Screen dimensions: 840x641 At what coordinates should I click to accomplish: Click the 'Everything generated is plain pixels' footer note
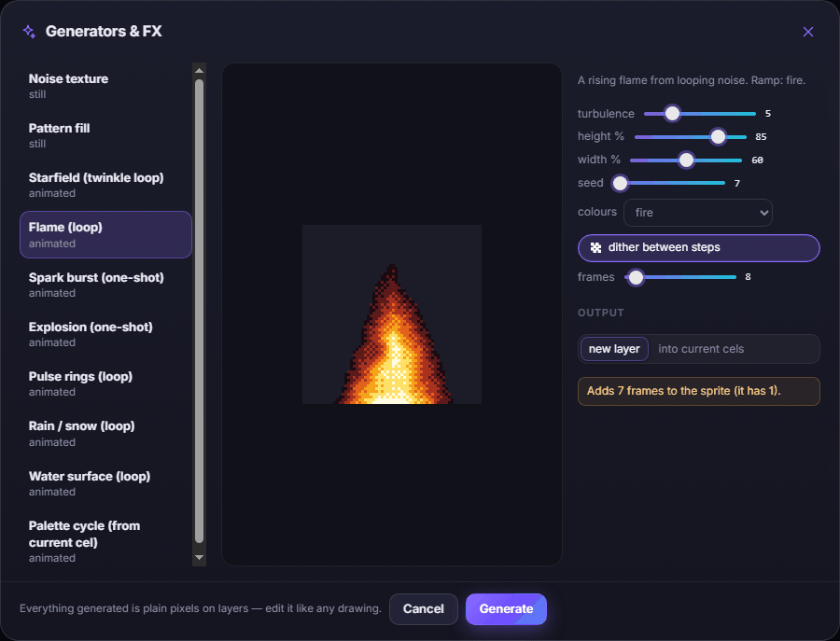pos(201,609)
